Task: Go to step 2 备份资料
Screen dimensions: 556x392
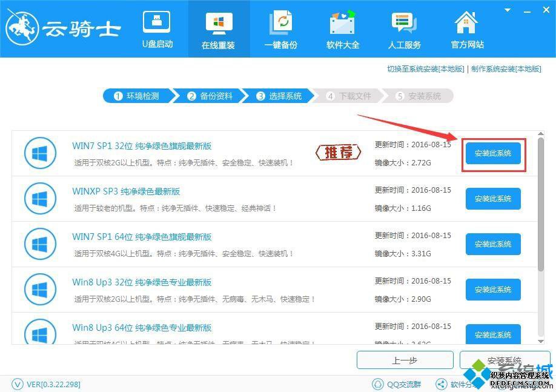Action: coord(210,96)
